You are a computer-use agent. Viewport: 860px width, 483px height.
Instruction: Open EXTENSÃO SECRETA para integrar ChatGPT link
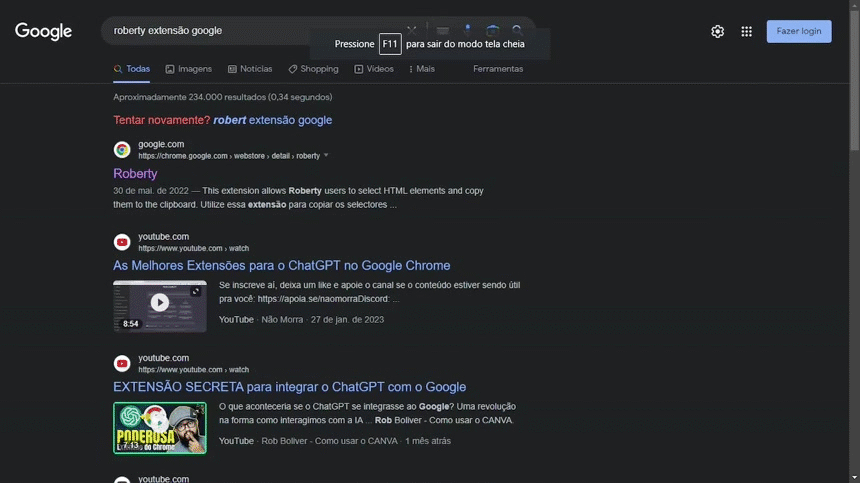click(290, 387)
